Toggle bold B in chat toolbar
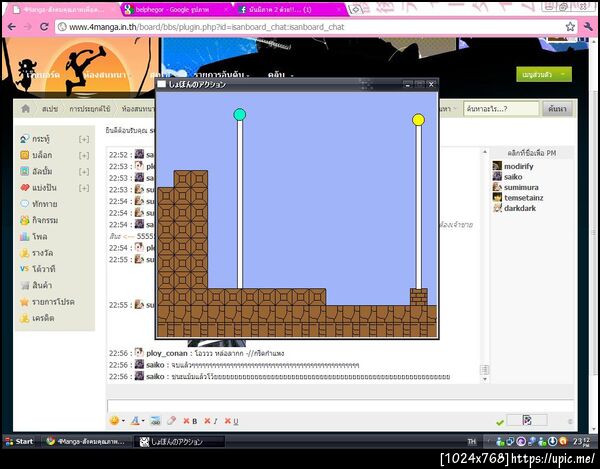The width and height of the screenshot is (600, 469). coord(191,421)
